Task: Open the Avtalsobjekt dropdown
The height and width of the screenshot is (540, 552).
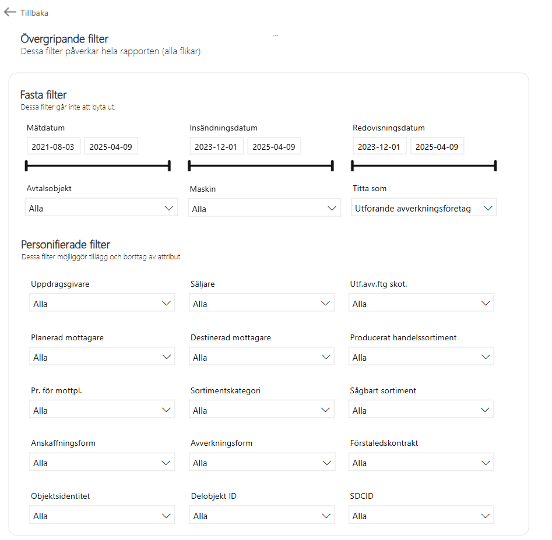Action: 101,208
